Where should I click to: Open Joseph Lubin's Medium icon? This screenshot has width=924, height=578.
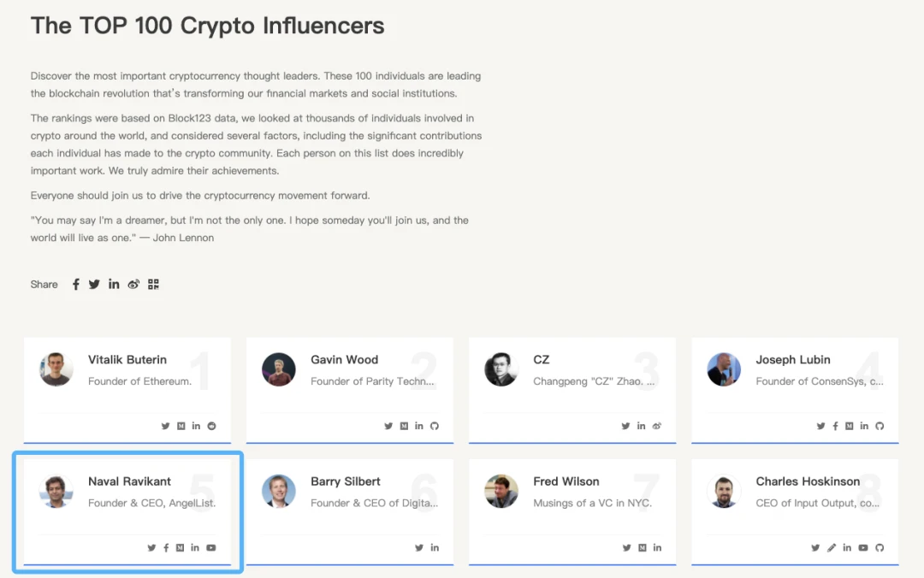(x=849, y=426)
